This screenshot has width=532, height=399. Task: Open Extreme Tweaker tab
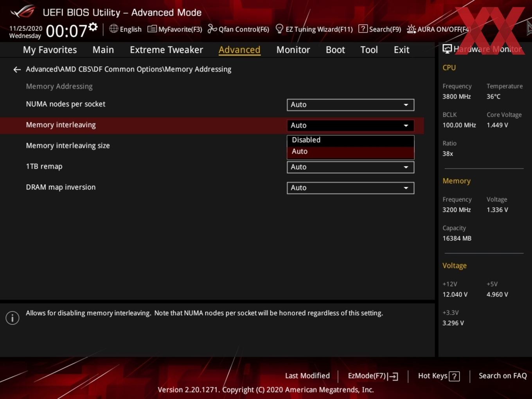[x=166, y=50]
